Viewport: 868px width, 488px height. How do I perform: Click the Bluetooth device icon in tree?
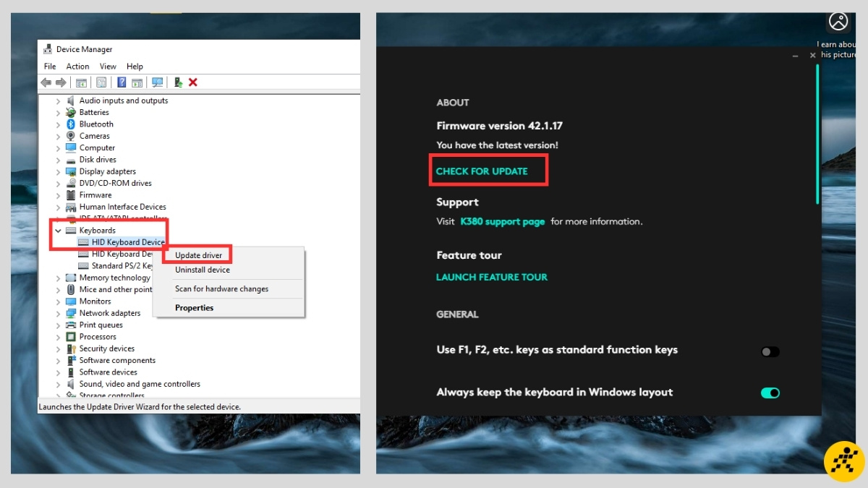click(x=71, y=124)
